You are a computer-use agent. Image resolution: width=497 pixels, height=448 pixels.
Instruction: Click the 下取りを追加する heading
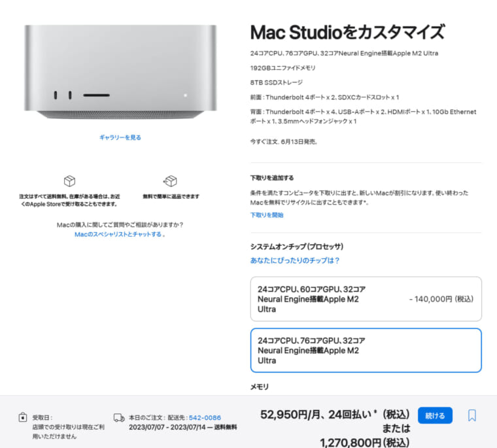coord(272,177)
